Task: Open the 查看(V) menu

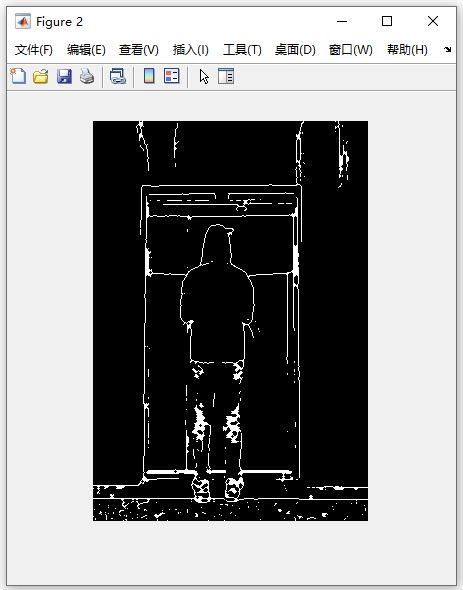Action: click(139, 50)
